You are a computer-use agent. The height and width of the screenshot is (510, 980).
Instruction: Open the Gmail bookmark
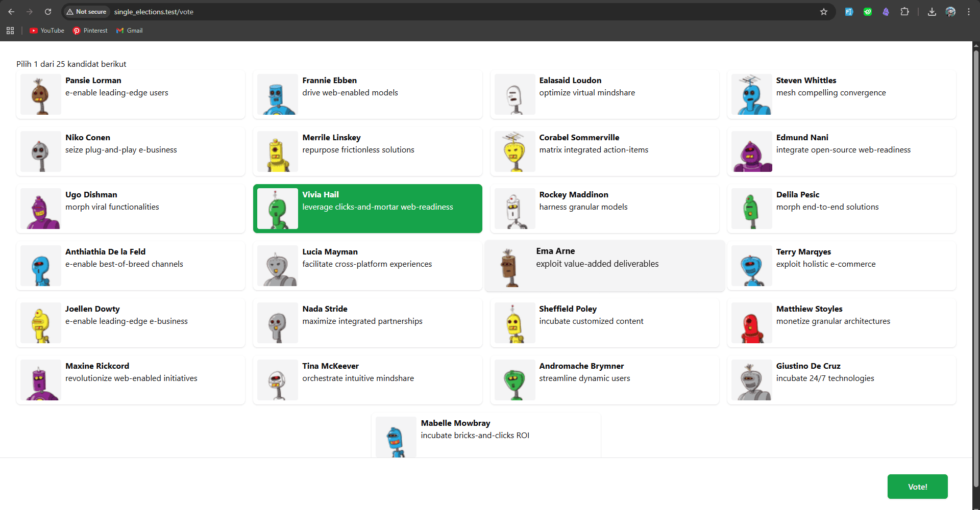pyautogui.click(x=130, y=31)
